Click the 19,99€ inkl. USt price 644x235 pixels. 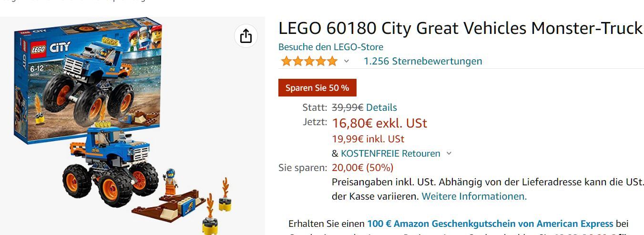pos(368,139)
